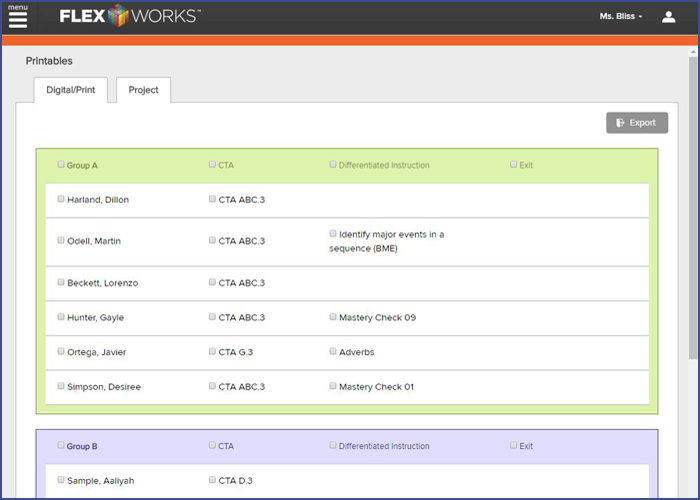This screenshot has width=700, height=500.
Task: Click the FlexWorks logo
Action: 130,16
